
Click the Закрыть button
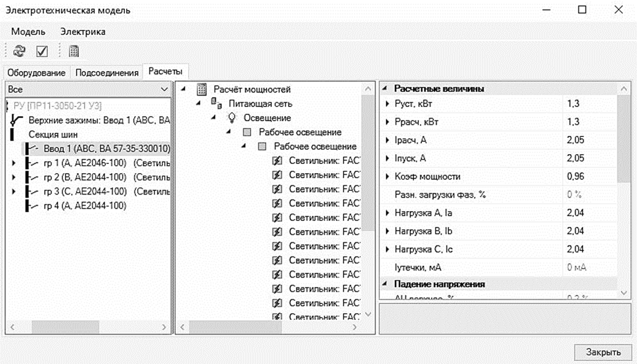click(x=603, y=352)
